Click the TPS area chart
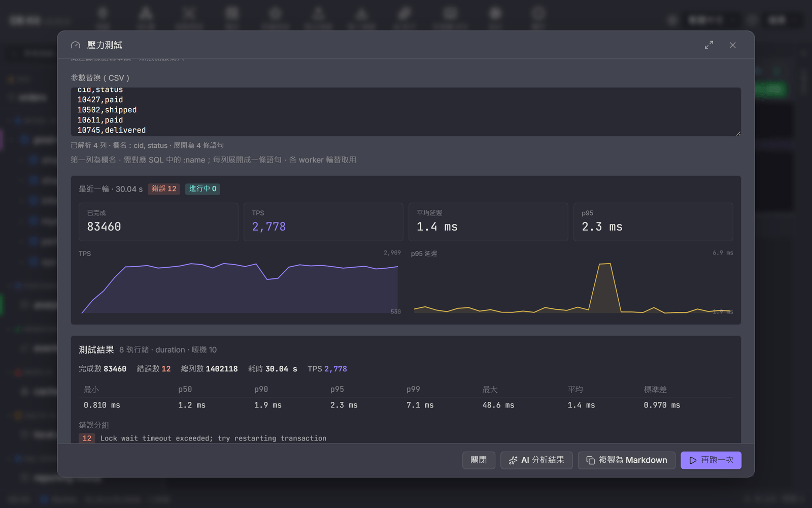The width and height of the screenshot is (812, 508). (x=240, y=288)
